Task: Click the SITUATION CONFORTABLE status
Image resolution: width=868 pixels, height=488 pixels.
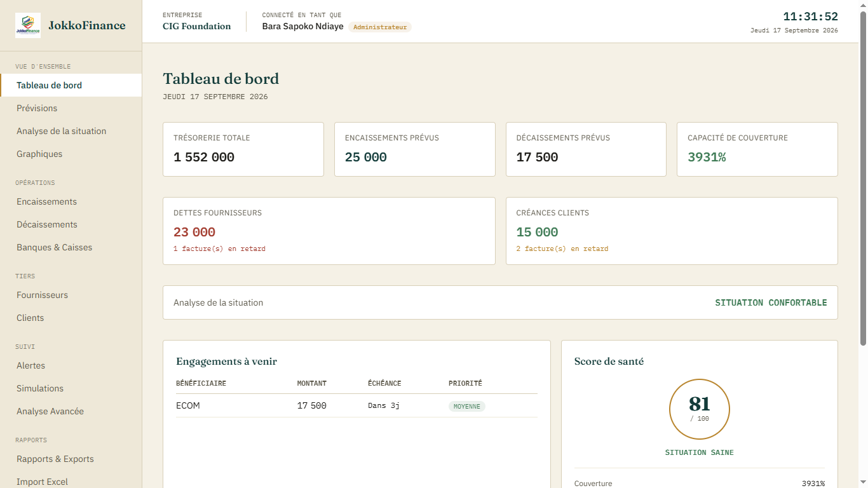Action: click(771, 302)
